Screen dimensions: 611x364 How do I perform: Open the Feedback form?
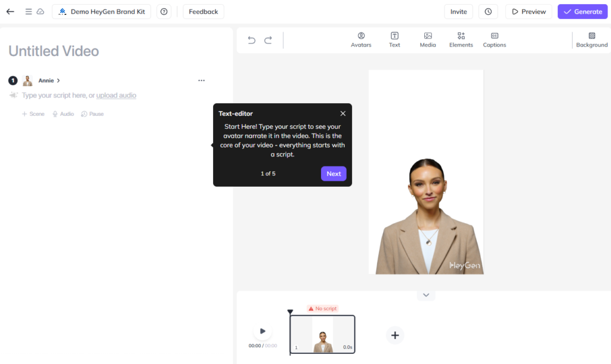click(x=203, y=12)
